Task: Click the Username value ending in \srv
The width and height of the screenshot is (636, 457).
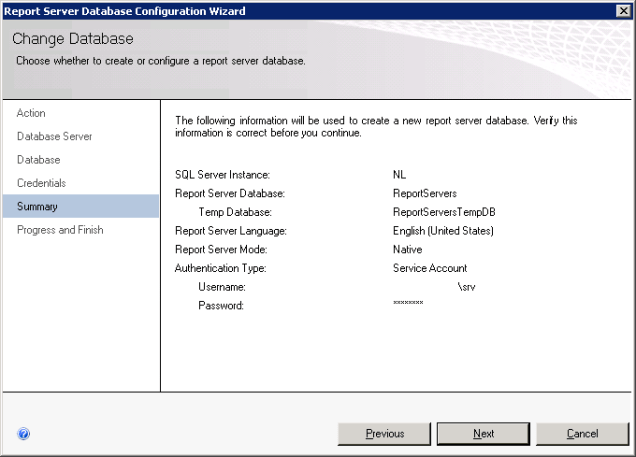Action: point(465,287)
